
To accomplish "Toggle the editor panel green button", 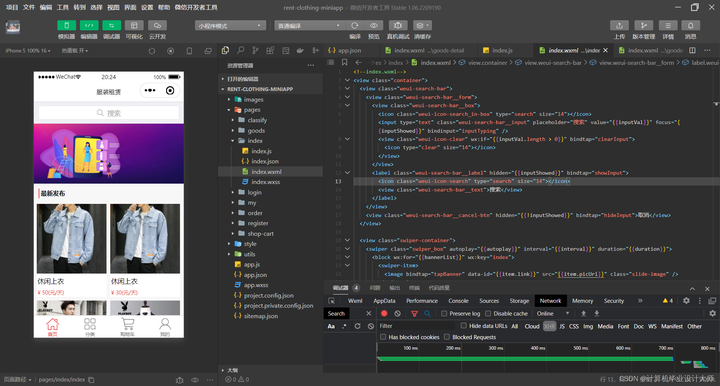I will point(89,26).
